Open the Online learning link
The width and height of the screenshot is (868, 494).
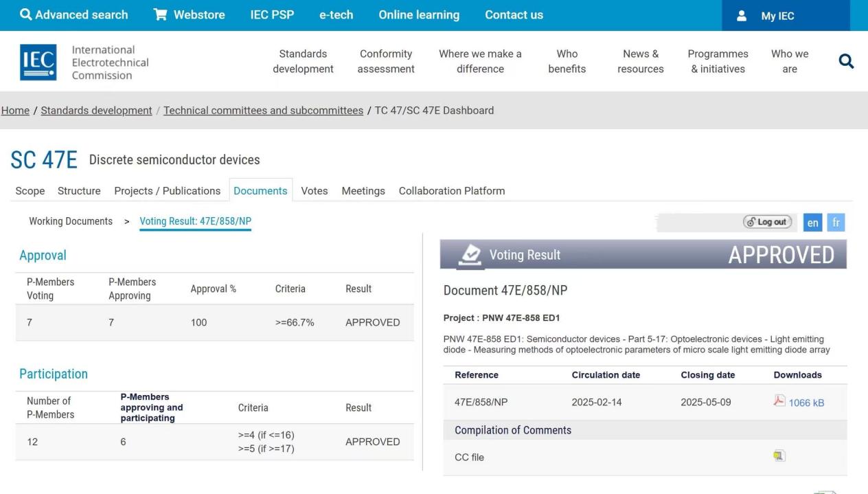point(419,15)
